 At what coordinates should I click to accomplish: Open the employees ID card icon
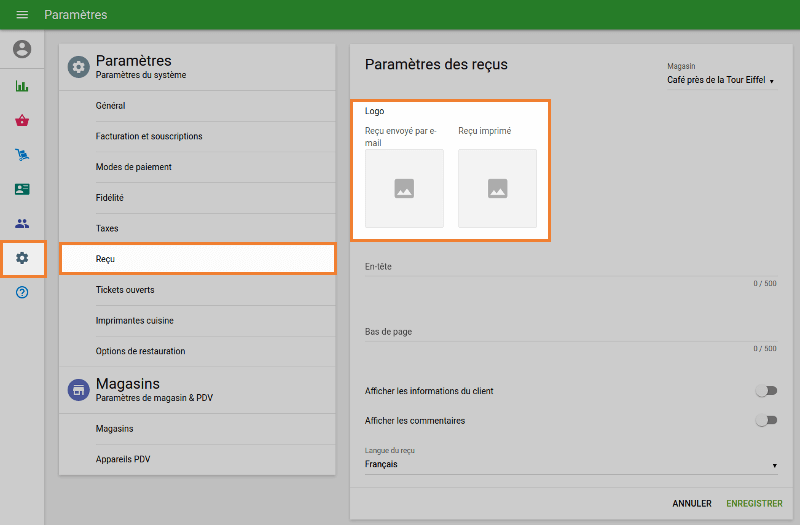(22, 189)
